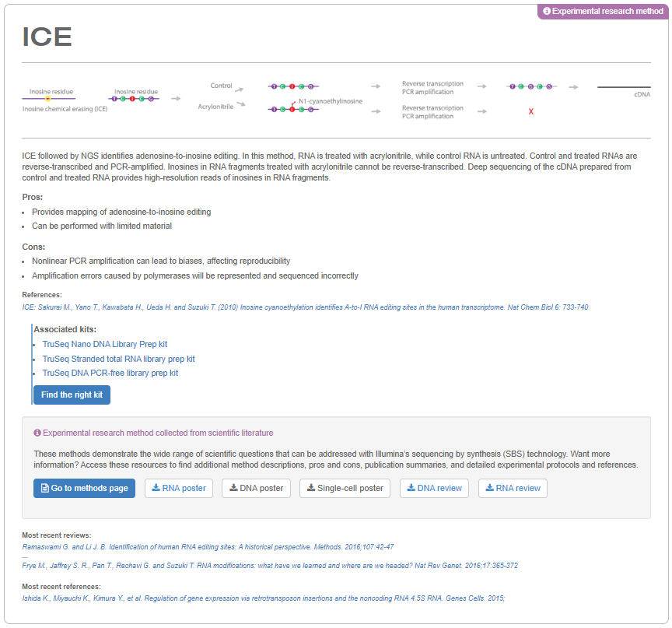Open TruSeq Stranded total RNA library prep kit
This screenshot has height=628, width=672.
(x=118, y=359)
